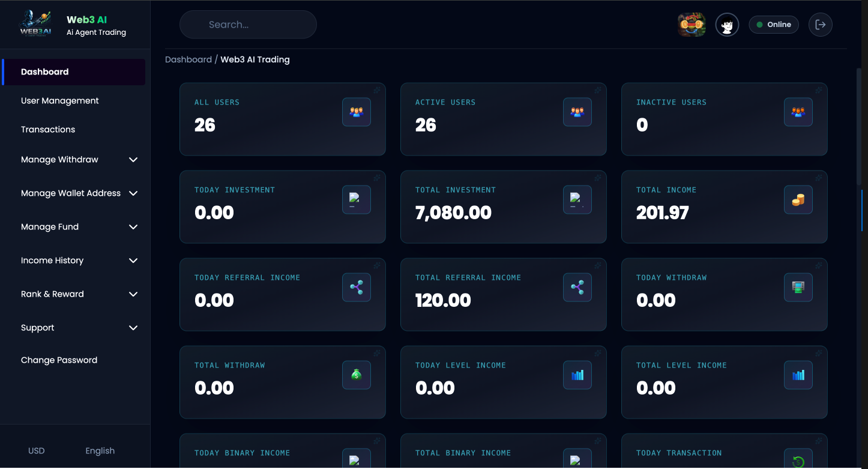Click the Dashboard breadcrumb link
The width and height of the screenshot is (868, 469).
pos(188,59)
